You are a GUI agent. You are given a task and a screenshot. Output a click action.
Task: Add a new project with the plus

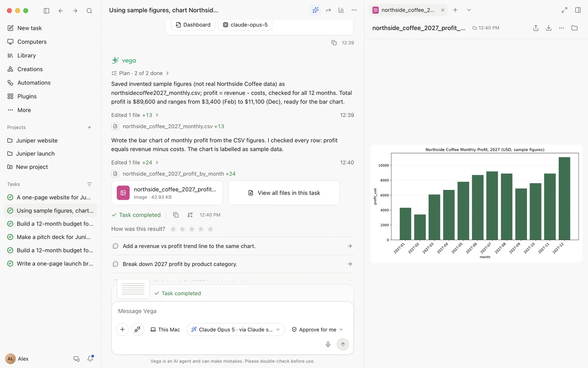(89, 127)
